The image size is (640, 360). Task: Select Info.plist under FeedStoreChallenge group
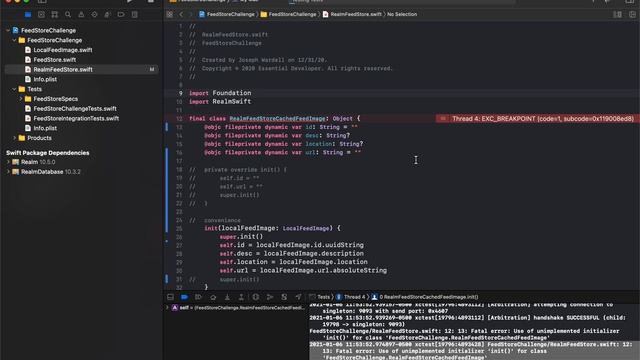pyautogui.click(x=45, y=79)
